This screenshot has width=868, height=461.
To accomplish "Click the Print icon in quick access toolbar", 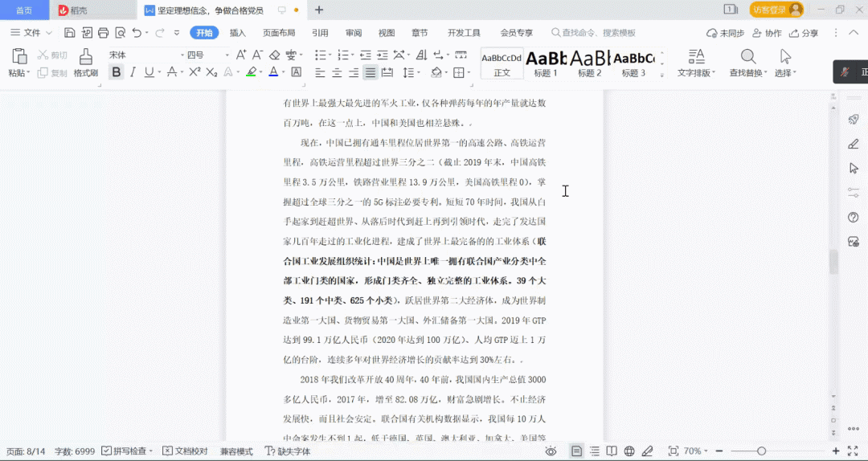I will coord(103,33).
